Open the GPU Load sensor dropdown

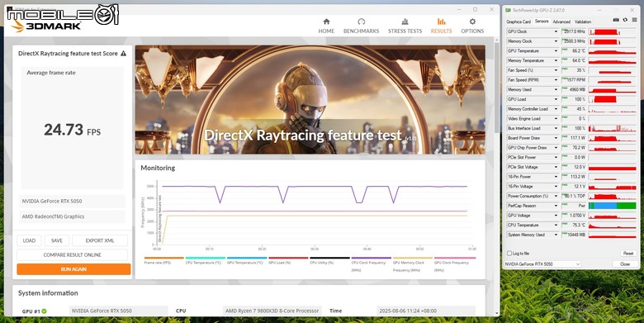[x=556, y=99]
